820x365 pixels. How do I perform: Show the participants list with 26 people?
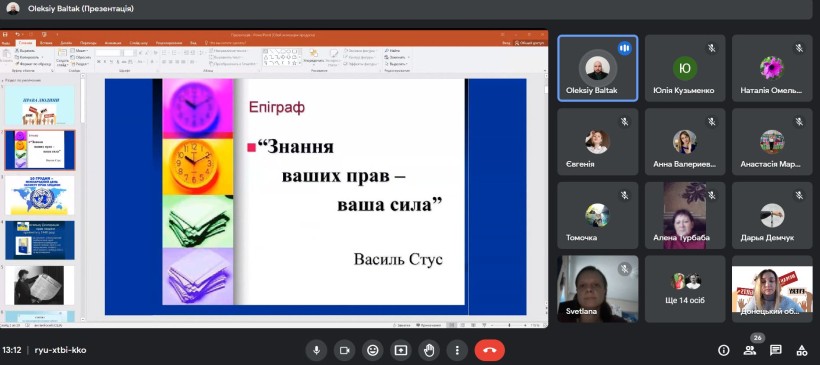click(750, 350)
